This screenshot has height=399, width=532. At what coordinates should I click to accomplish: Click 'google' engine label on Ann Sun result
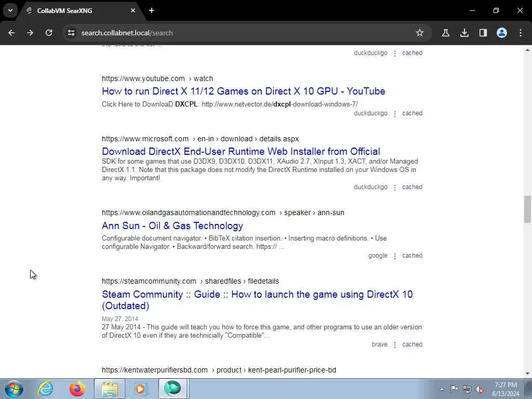click(x=378, y=256)
